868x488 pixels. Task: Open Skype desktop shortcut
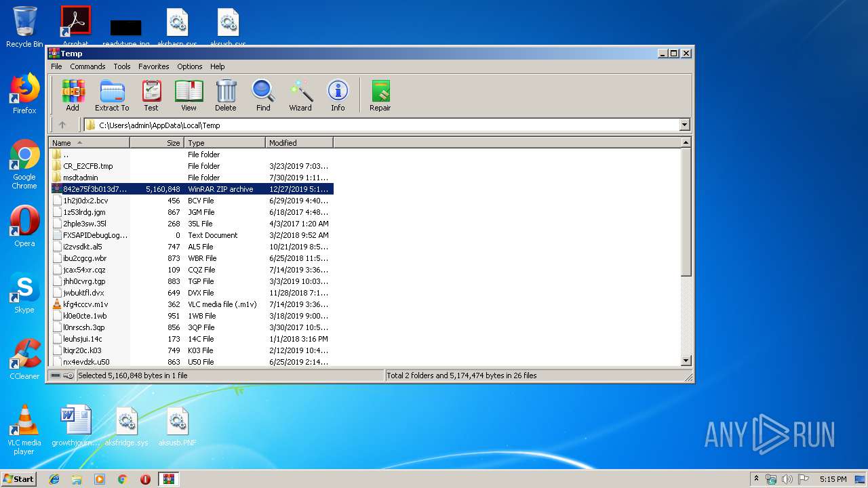pos(24,293)
